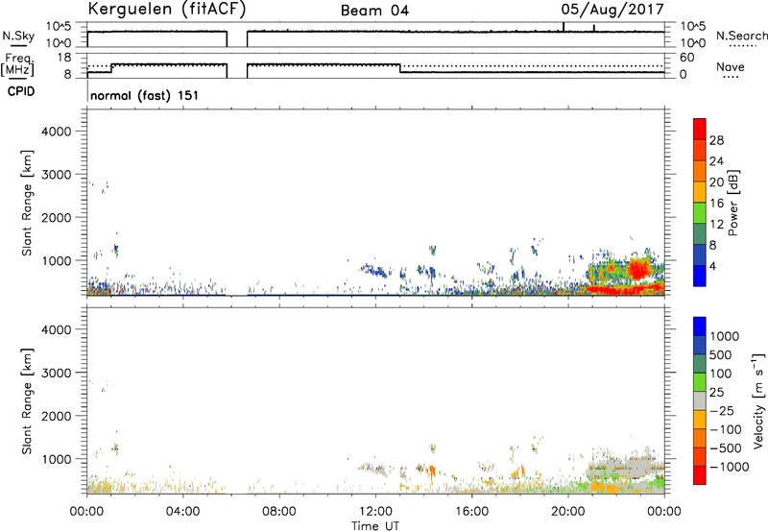Viewport: 768px width, 532px height.
Task: Click the 12:00 time tick label
Action: (x=375, y=512)
